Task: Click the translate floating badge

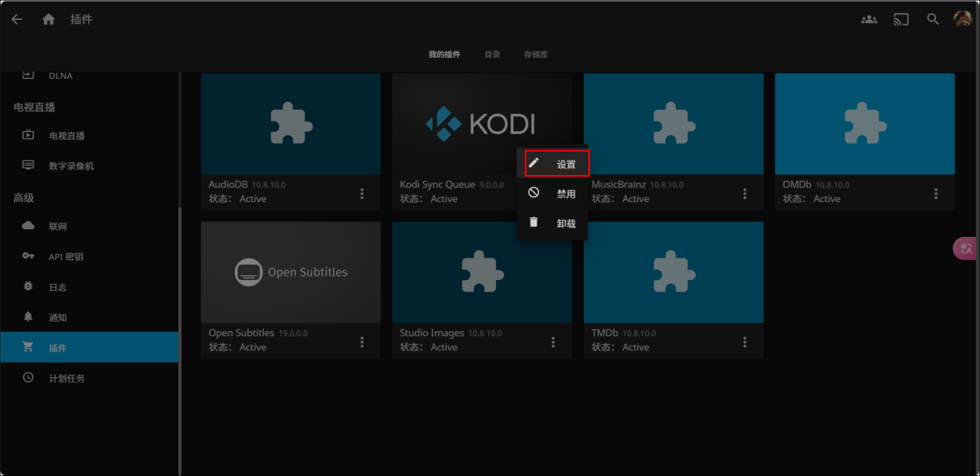Action: coord(965,248)
